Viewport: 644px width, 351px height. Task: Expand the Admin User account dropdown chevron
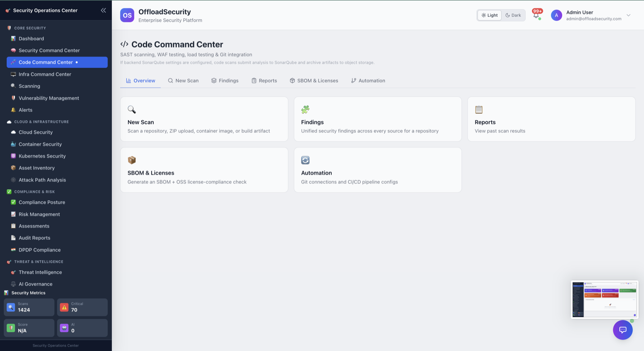click(x=628, y=15)
